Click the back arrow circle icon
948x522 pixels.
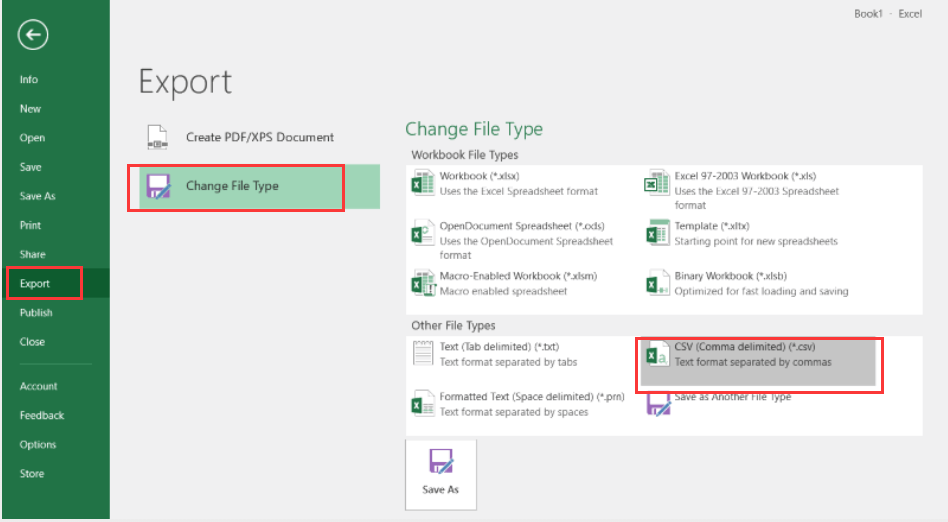click(x=32, y=35)
